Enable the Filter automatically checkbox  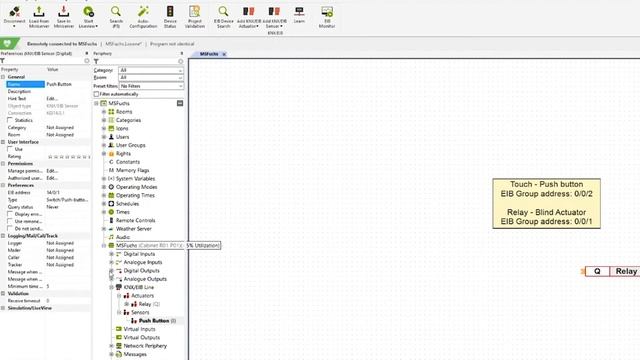(x=96, y=94)
